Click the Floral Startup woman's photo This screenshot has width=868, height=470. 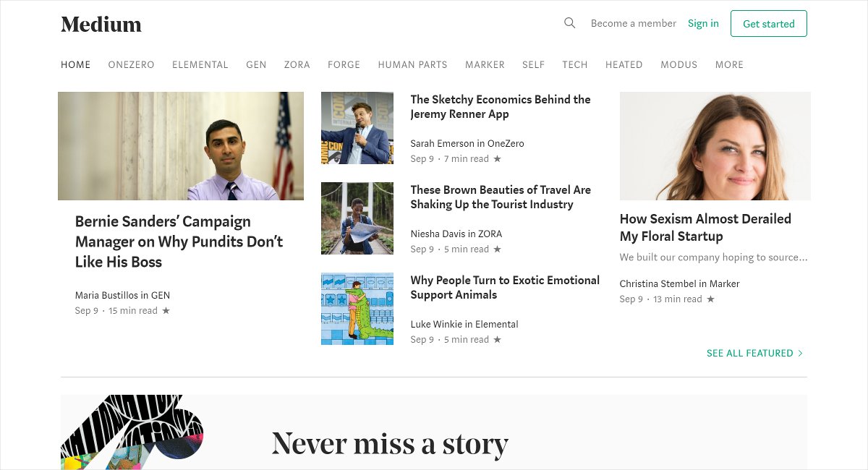(715, 146)
